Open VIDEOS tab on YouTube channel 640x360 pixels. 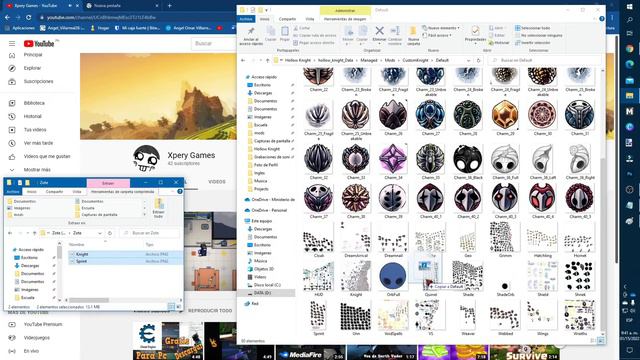(x=217, y=182)
